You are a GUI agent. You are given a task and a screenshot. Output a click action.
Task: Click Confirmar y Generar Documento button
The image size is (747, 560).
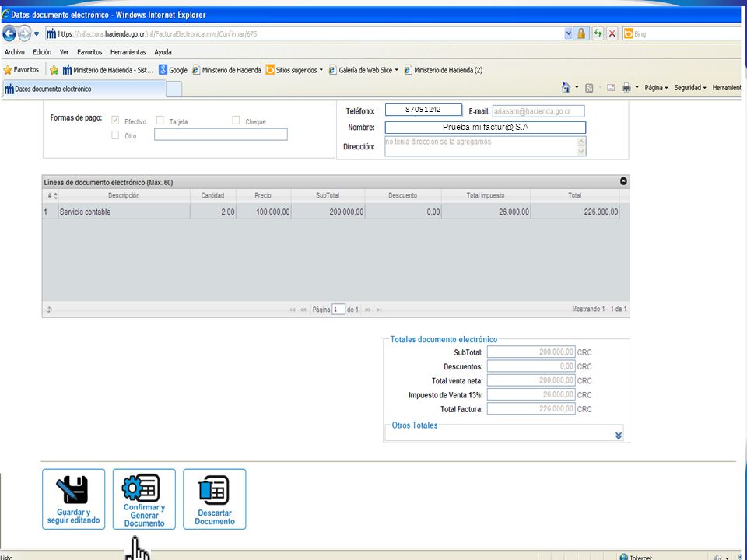[x=144, y=499]
